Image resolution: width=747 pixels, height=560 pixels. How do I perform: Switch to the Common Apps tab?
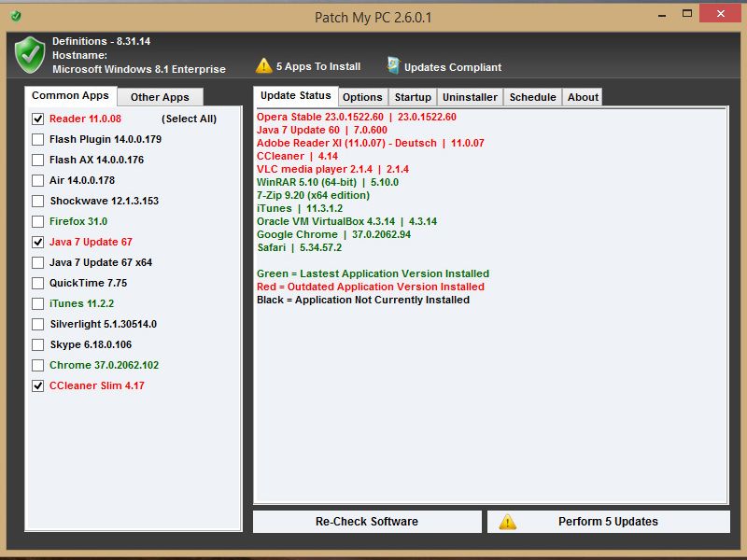[x=71, y=96]
